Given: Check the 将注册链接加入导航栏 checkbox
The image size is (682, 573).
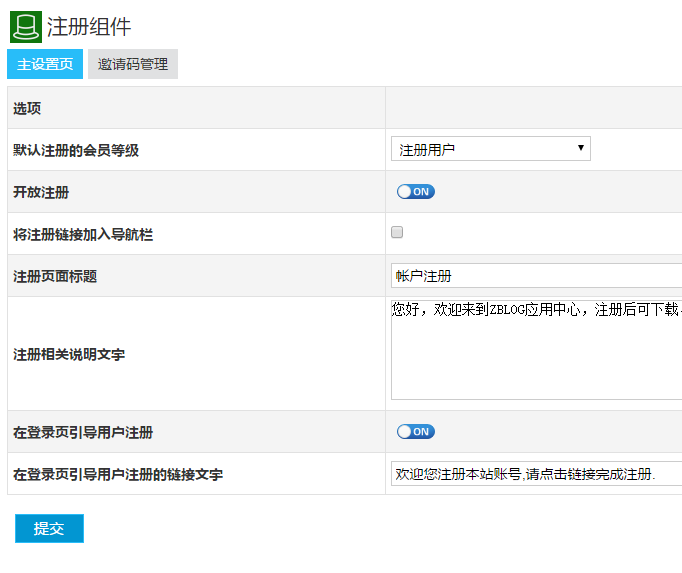Looking at the screenshot, I should 397,233.
